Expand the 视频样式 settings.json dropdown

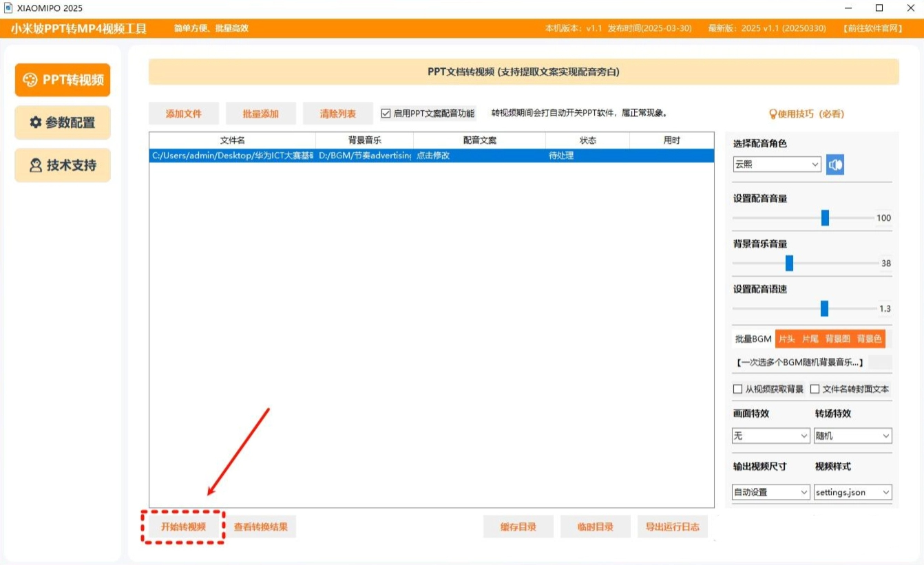[852, 492]
